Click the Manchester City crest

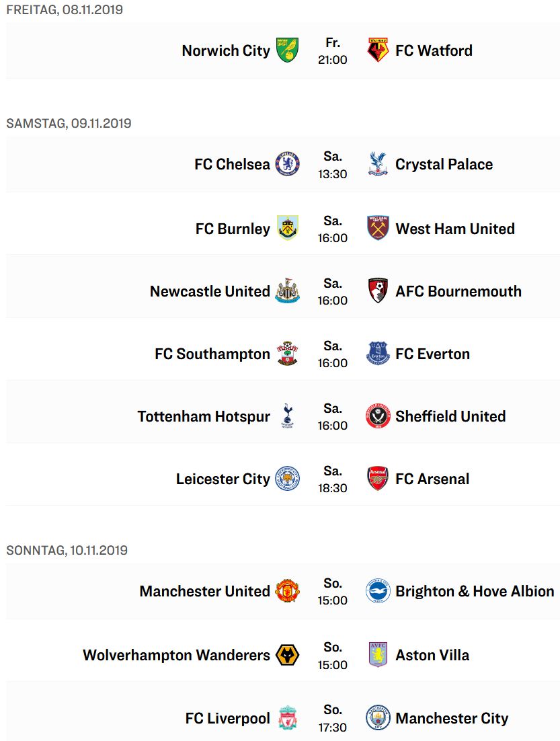tap(378, 717)
